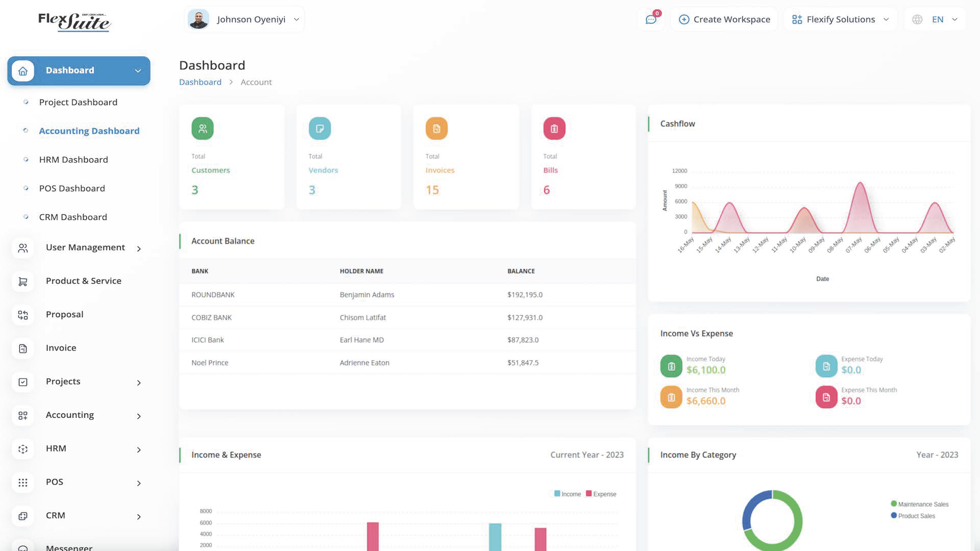
Task: Open the chat messages icon
Action: tap(651, 19)
